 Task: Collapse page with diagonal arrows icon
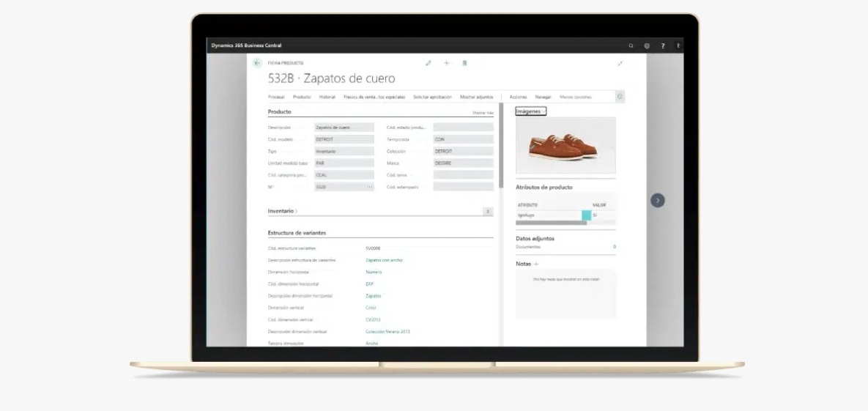pyautogui.click(x=620, y=64)
